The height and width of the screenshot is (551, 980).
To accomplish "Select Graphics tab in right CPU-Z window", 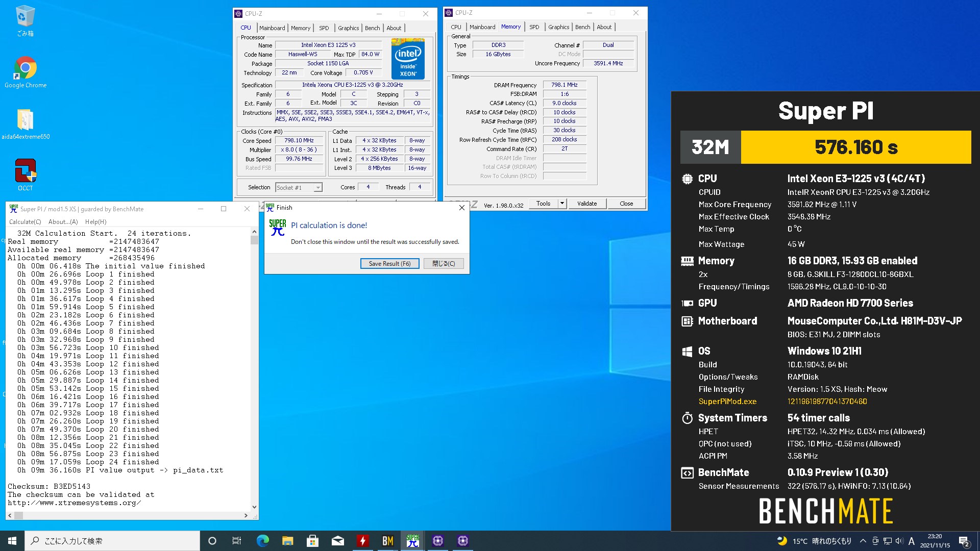I will [x=558, y=27].
